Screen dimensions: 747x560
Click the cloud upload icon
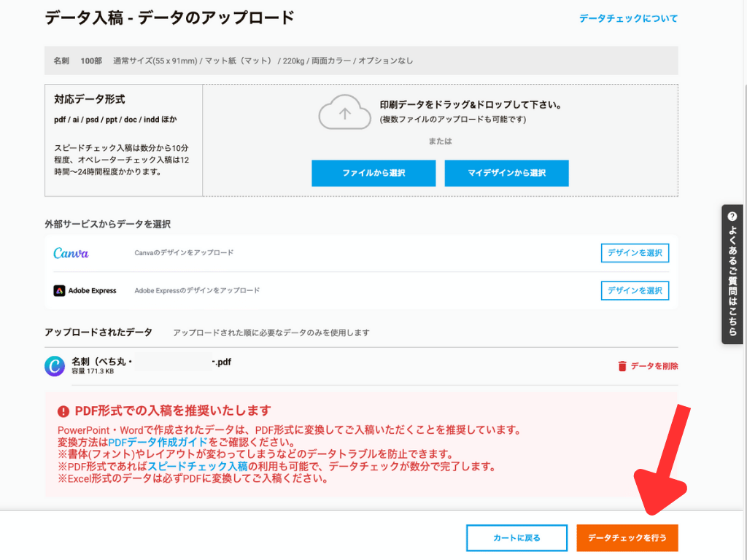(x=344, y=112)
